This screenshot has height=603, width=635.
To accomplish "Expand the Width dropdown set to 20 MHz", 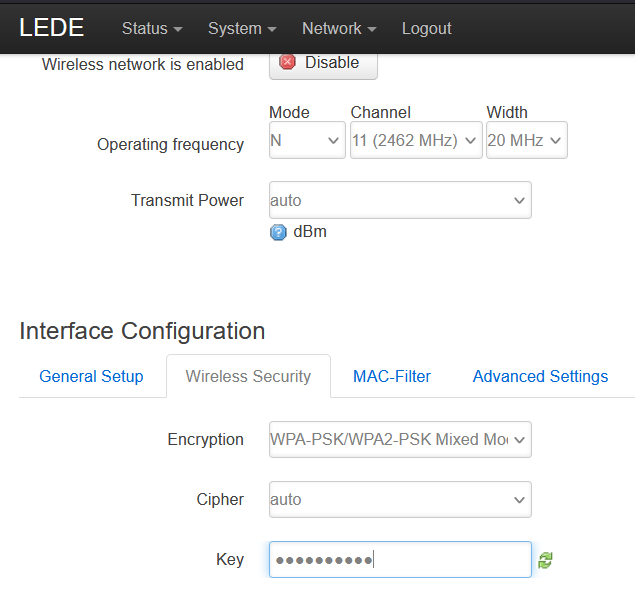I will [526, 141].
